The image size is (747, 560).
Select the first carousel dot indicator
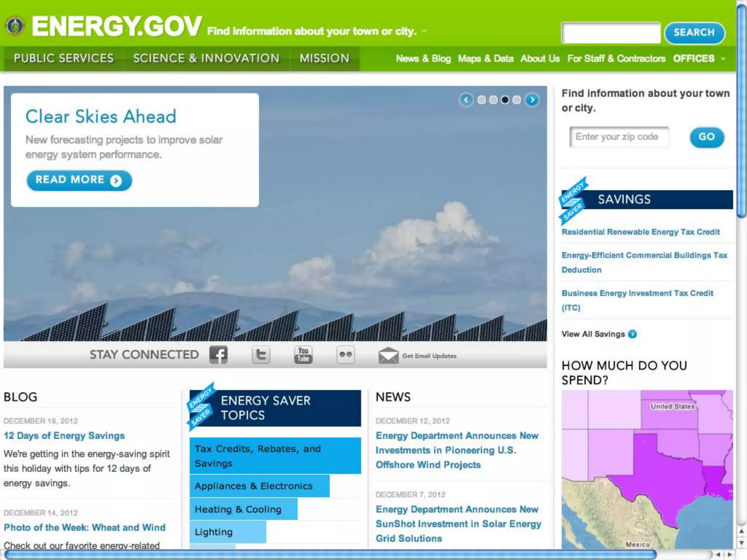coord(481,100)
